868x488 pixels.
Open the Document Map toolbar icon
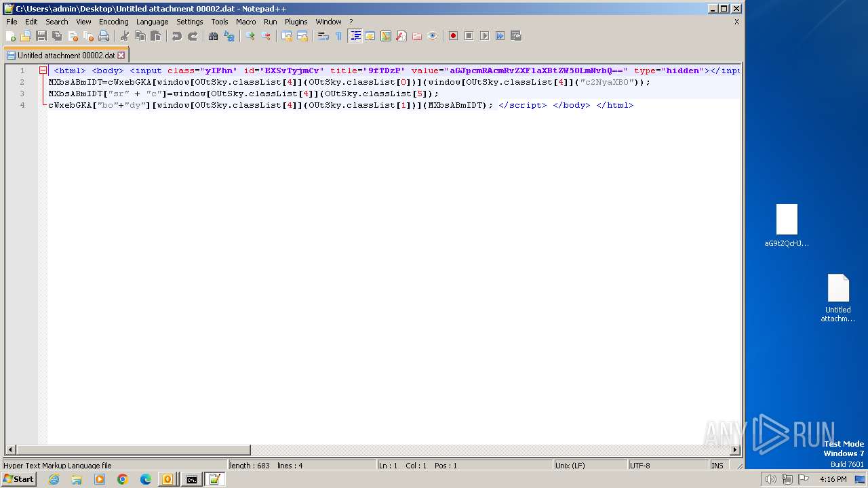[385, 36]
